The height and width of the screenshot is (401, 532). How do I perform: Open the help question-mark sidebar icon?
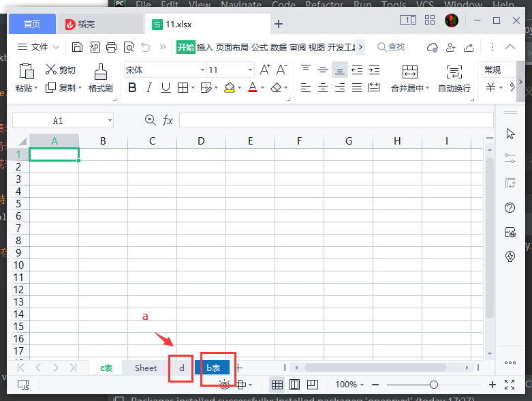tap(510, 207)
